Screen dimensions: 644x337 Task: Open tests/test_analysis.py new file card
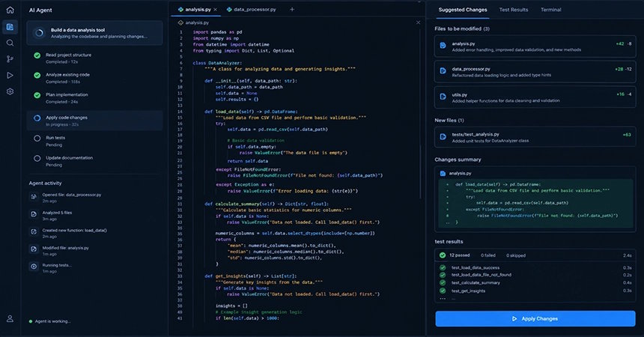click(x=535, y=137)
